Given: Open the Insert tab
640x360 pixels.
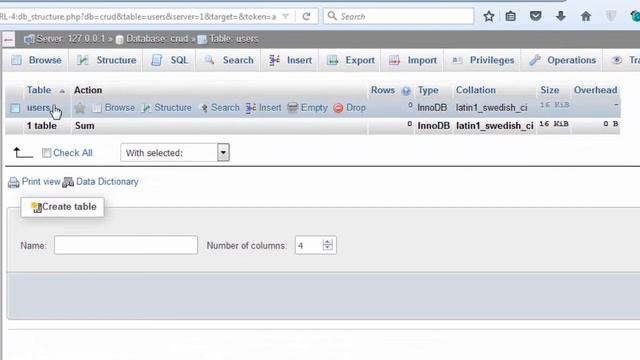Looking at the screenshot, I should click(x=290, y=60).
